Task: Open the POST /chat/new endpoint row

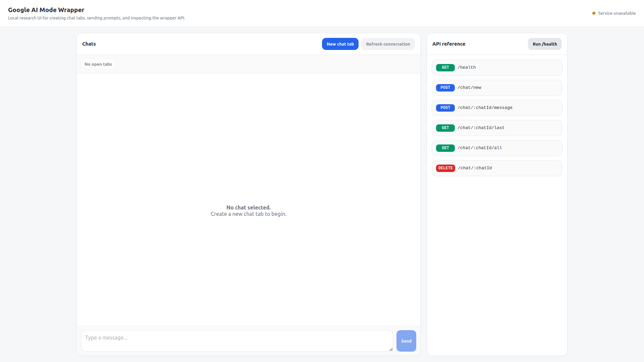Action: (497, 88)
